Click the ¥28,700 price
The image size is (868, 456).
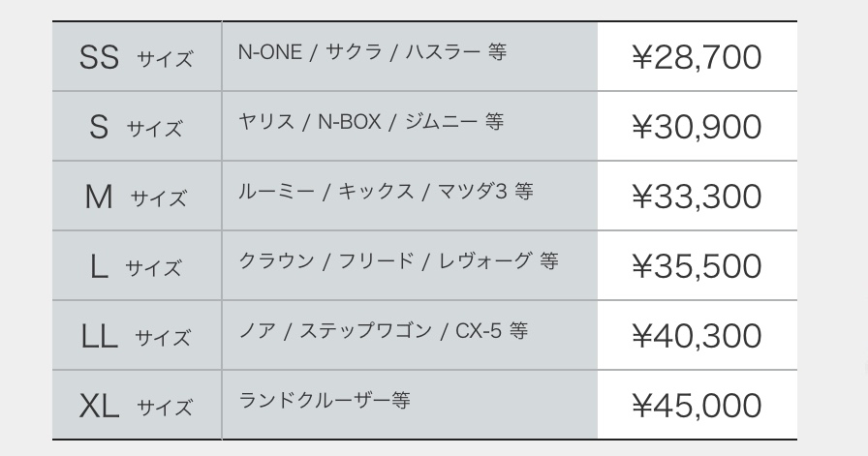coord(697,57)
